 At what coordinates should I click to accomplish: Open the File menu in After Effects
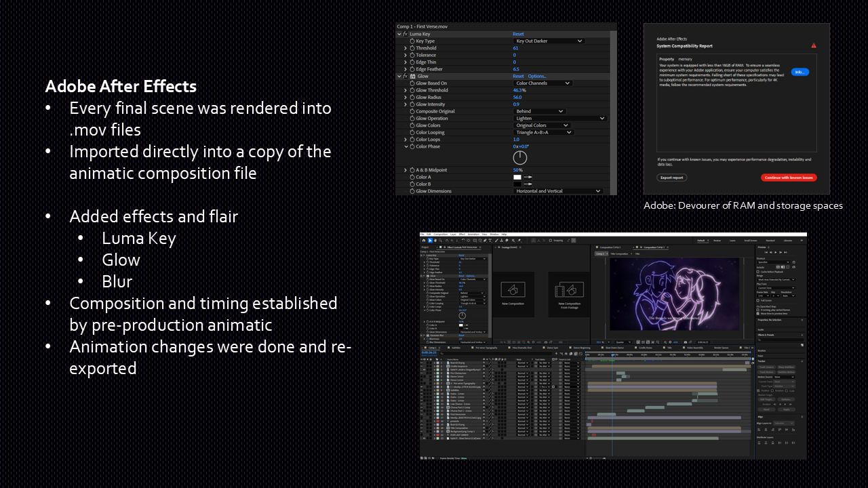(422, 235)
